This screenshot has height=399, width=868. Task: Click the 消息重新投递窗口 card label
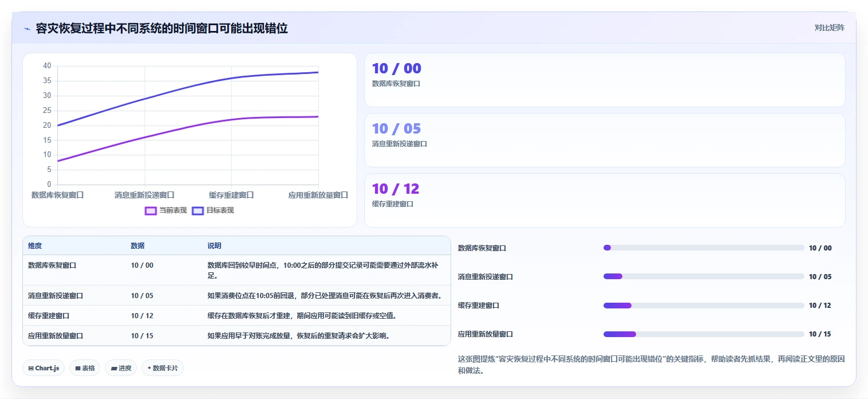[x=400, y=144]
